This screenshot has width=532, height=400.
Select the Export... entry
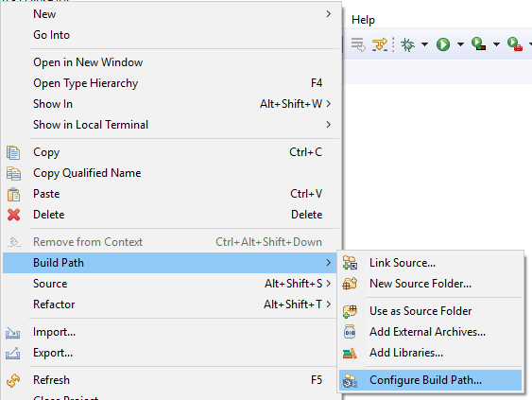(170, 353)
